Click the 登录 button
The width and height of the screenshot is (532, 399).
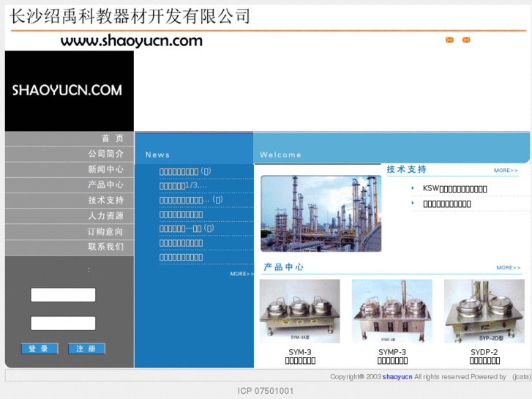click(x=40, y=348)
